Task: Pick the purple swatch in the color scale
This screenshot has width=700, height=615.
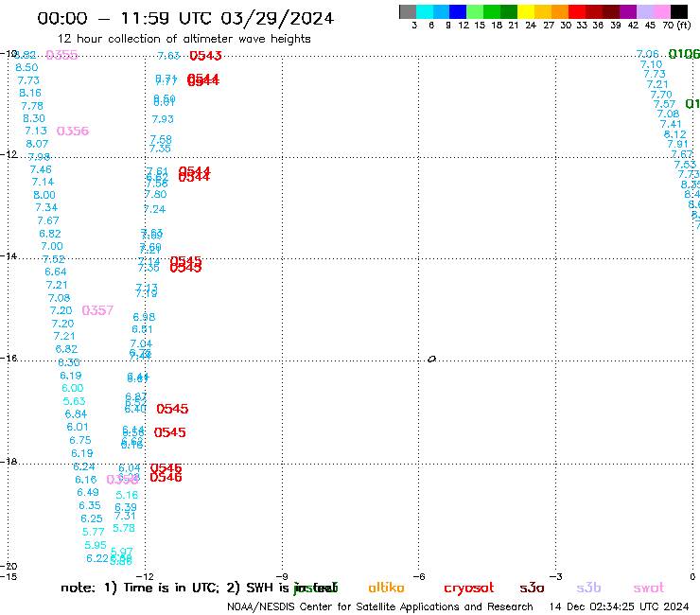Action: [628, 11]
